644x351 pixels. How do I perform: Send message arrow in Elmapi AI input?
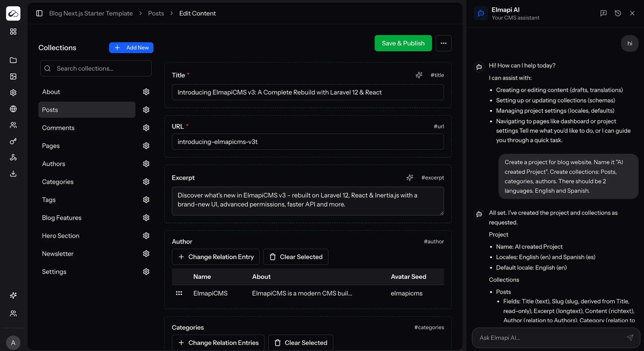630,338
